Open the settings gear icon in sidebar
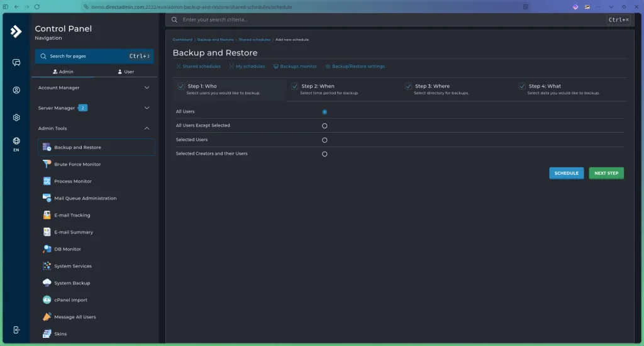The image size is (644, 346). tap(16, 118)
